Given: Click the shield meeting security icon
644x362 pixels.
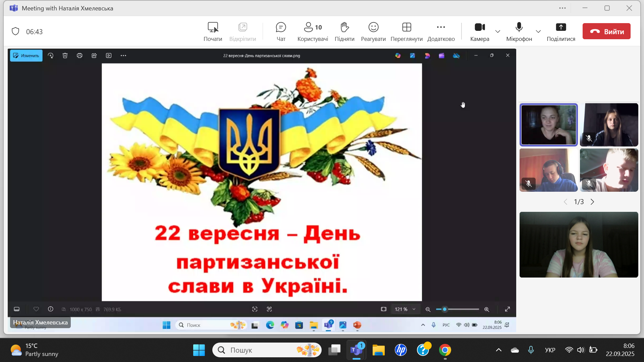Looking at the screenshot, I should coord(15,32).
